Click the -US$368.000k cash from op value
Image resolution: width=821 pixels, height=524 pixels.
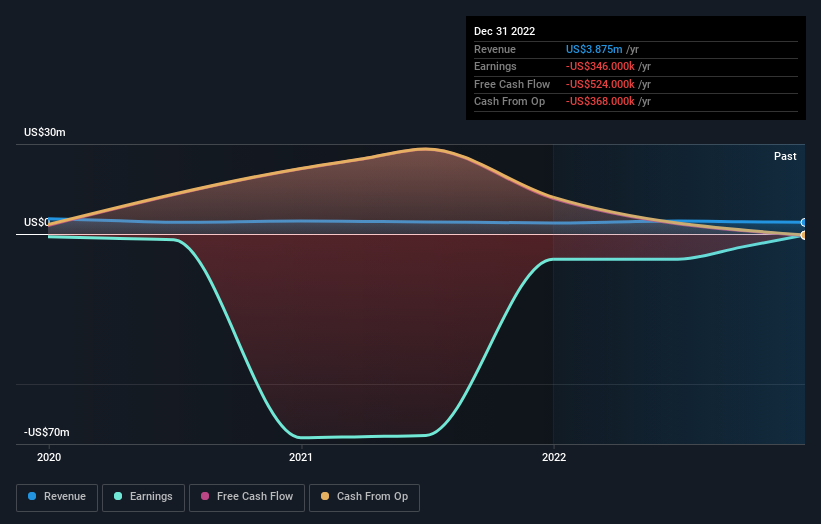point(600,102)
